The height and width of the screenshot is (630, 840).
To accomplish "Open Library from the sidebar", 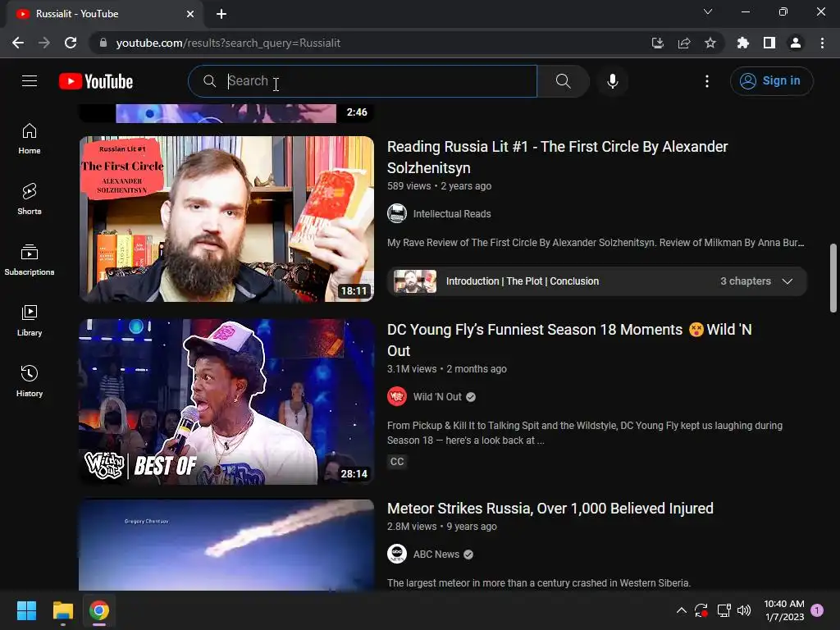I will point(30,321).
